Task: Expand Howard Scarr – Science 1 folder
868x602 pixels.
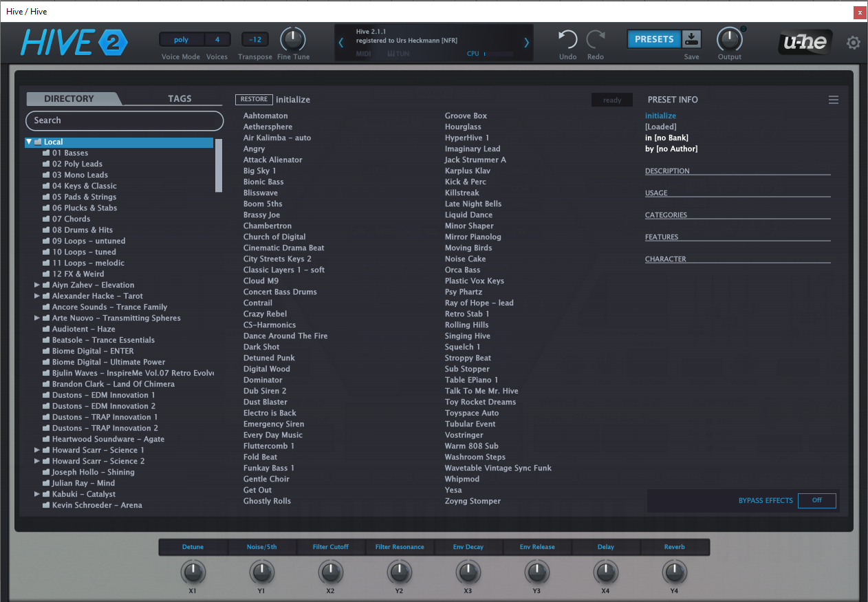Action: point(37,450)
